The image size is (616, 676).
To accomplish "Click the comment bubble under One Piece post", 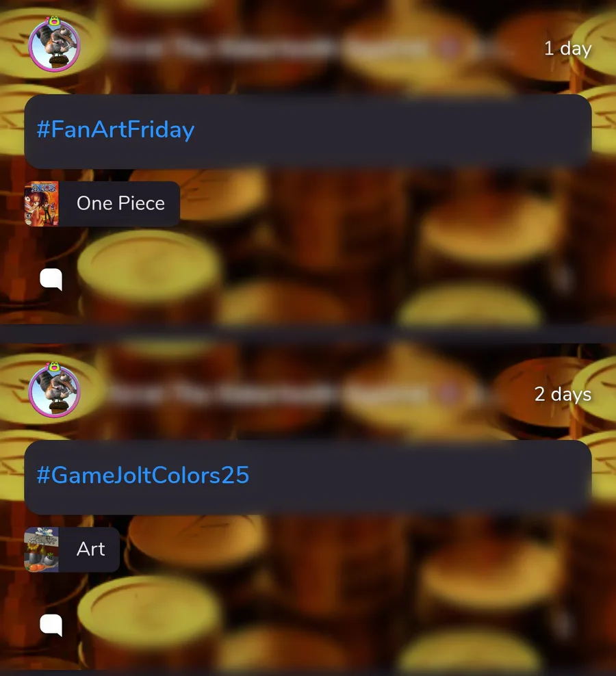I will (x=51, y=279).
